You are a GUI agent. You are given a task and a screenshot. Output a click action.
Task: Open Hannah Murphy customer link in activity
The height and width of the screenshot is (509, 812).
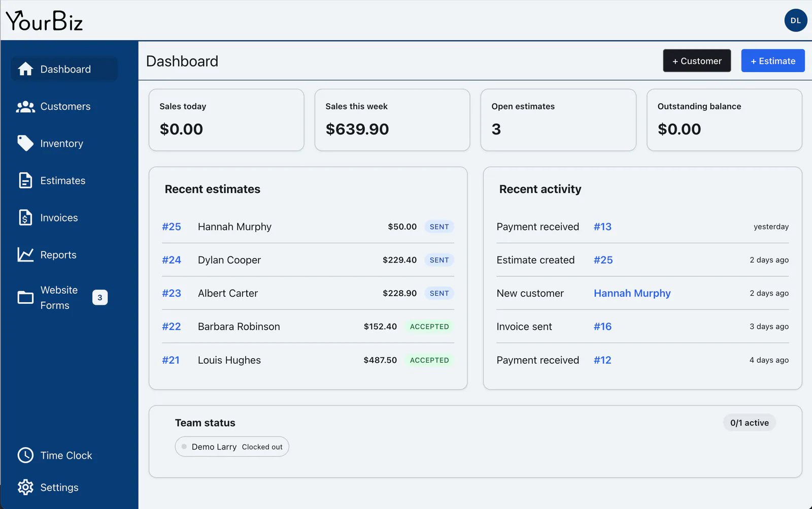[x=632, y=293]
